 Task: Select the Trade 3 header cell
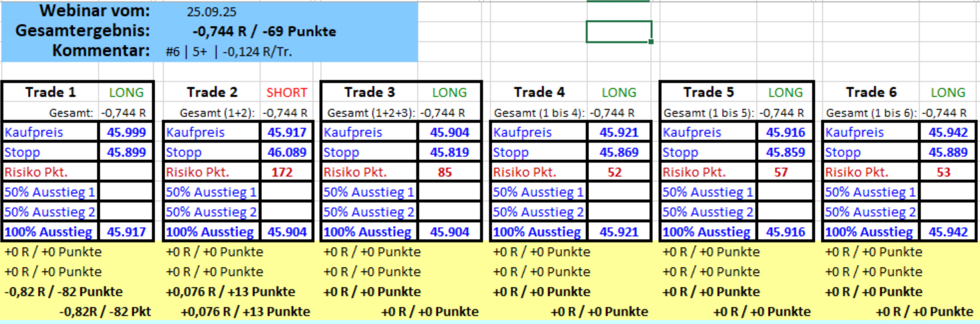pos(370,92)
